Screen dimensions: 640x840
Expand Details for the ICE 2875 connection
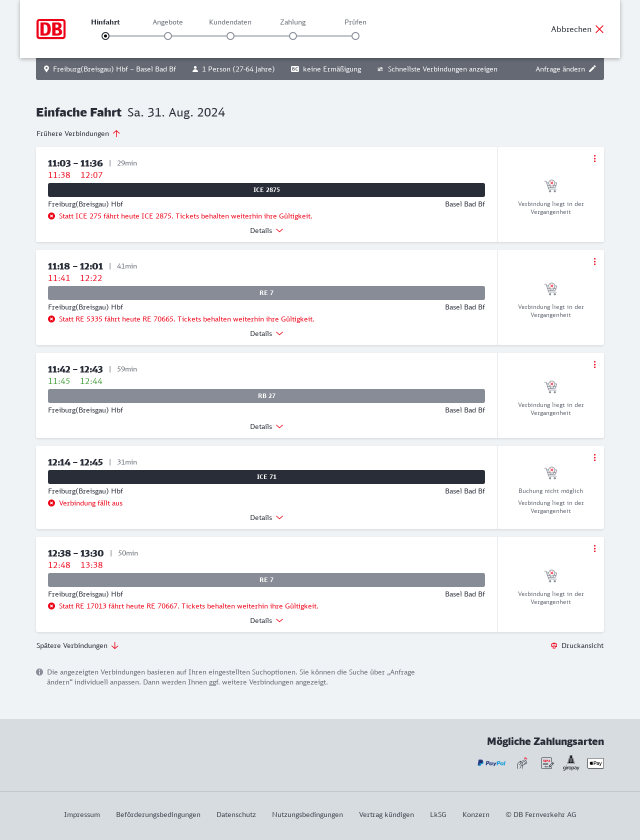(x=266, y=230)
